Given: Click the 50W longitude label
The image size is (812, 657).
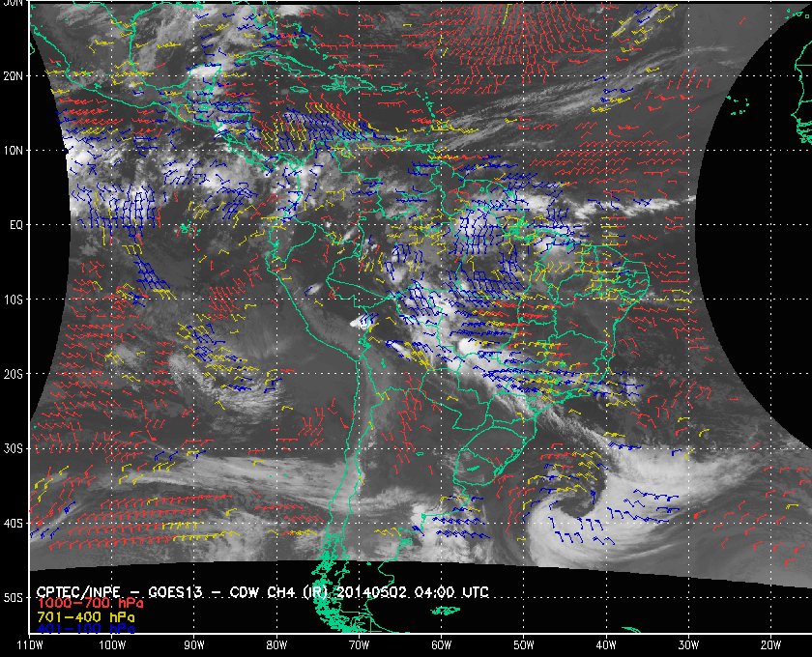Looking at the screenshot, I should tap(524, 645).
